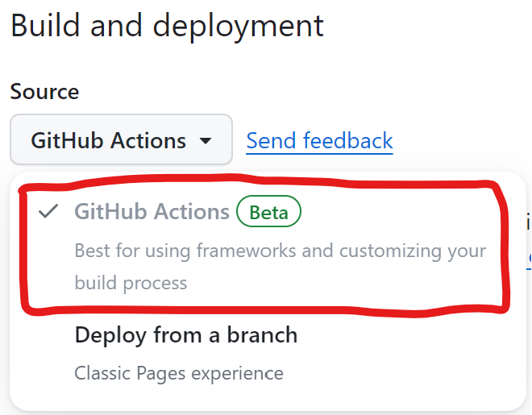532x415 pixels.
Task: Click the Build and deployment heading
Action: click(x=167, y=26)
